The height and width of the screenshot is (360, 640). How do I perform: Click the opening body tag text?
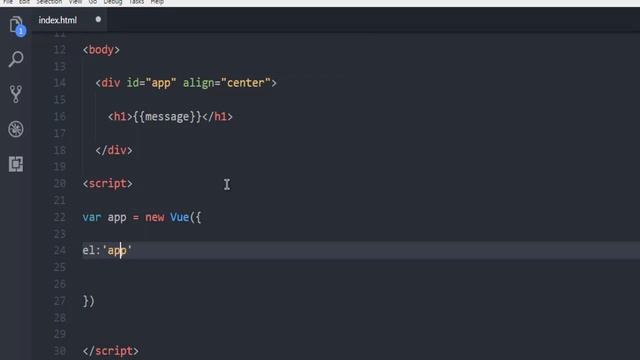[x=101, y=50]
